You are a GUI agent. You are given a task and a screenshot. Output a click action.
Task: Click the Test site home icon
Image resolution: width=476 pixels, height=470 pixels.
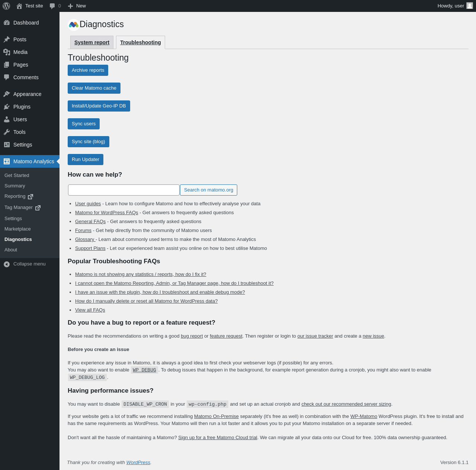pyautogui.click(x=19, y=6)
